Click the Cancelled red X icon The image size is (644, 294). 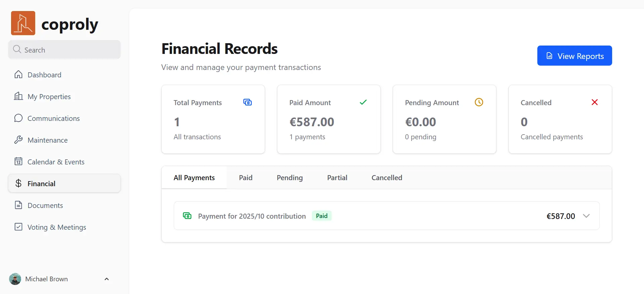click(595, 102)
